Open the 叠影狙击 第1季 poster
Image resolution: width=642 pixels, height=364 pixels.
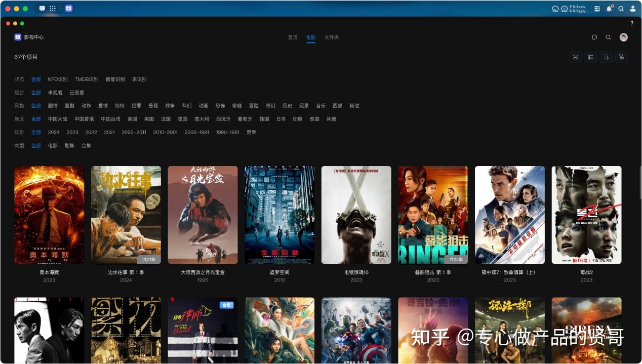coord(433,215)
